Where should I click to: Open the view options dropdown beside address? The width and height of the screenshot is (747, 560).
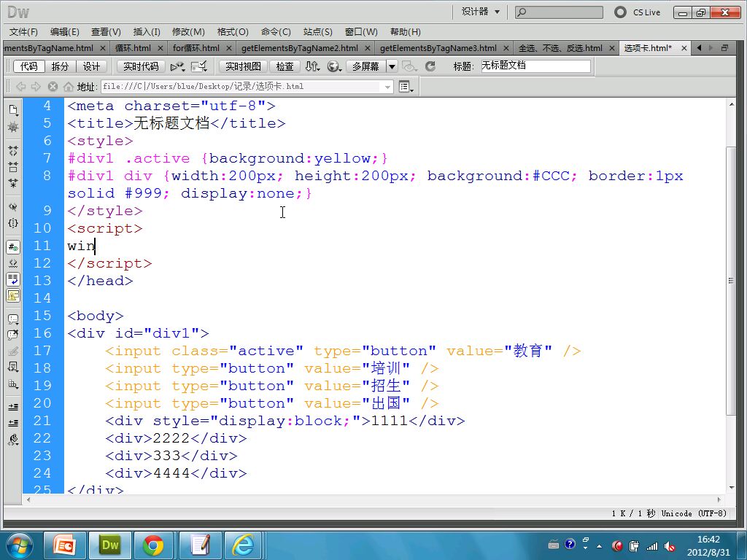pos(406,87)
